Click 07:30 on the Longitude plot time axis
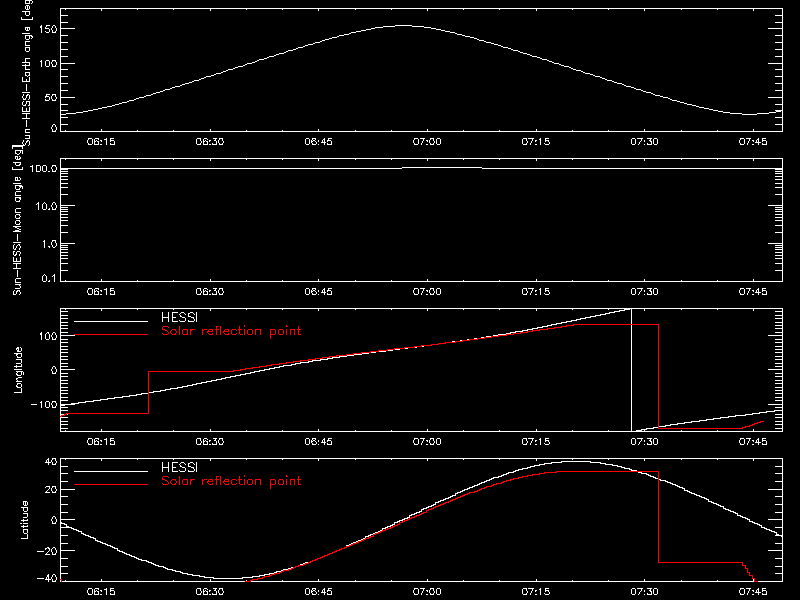Screen dimensions: 800x600 [644, 441]
